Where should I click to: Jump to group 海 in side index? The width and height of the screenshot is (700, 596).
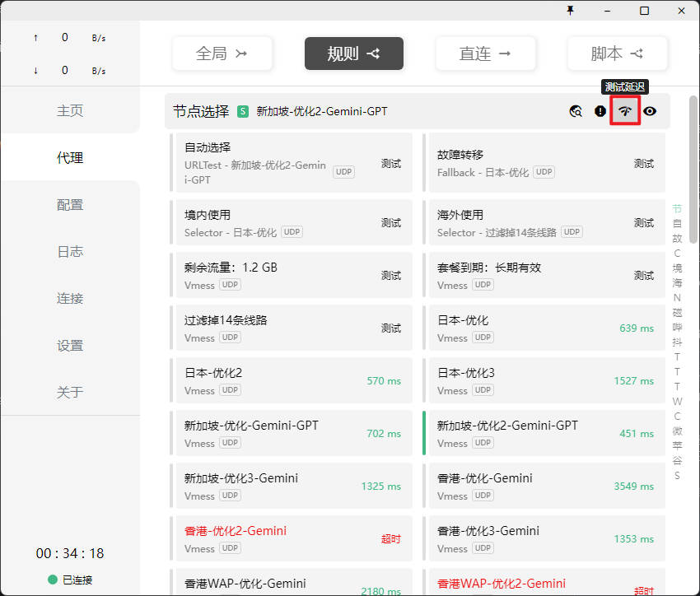(x=677, y=283)
